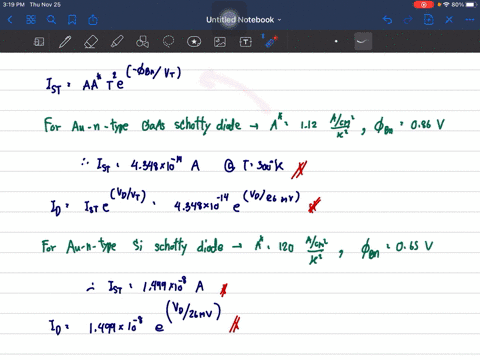Select the Eraser tool
480x360 pixels.
pos(91,42)
